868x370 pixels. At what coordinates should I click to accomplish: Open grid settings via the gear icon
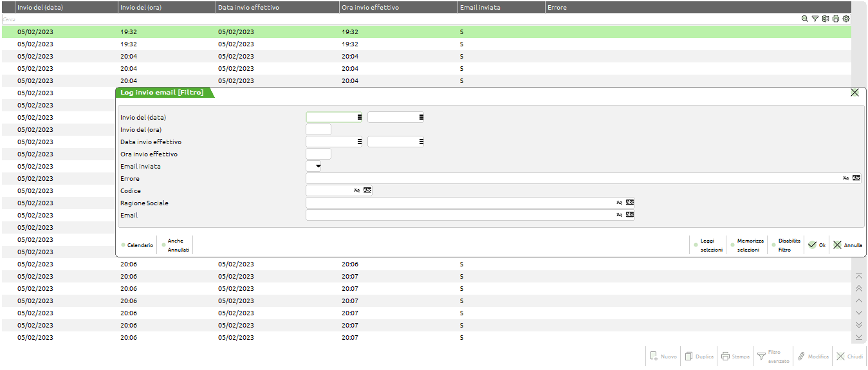point(846,19)
